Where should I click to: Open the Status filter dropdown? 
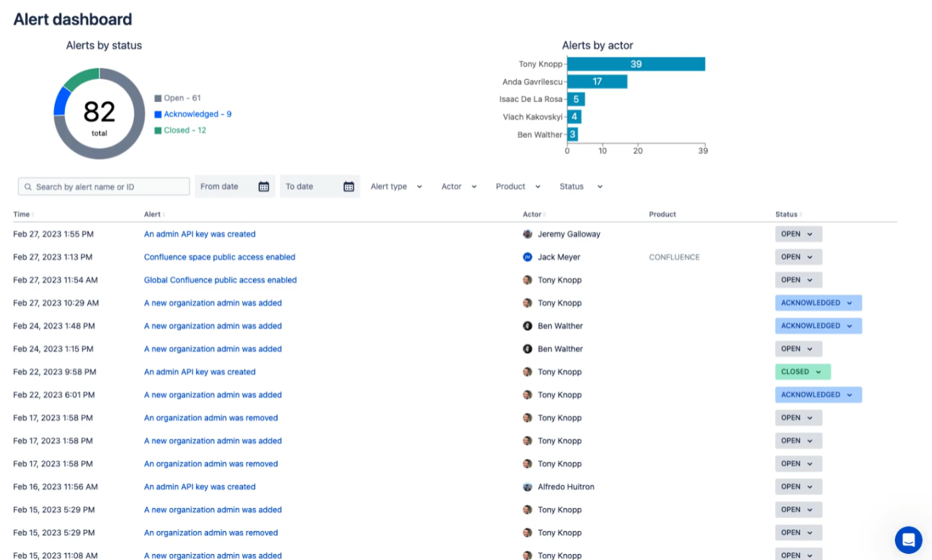click(581, 186)
